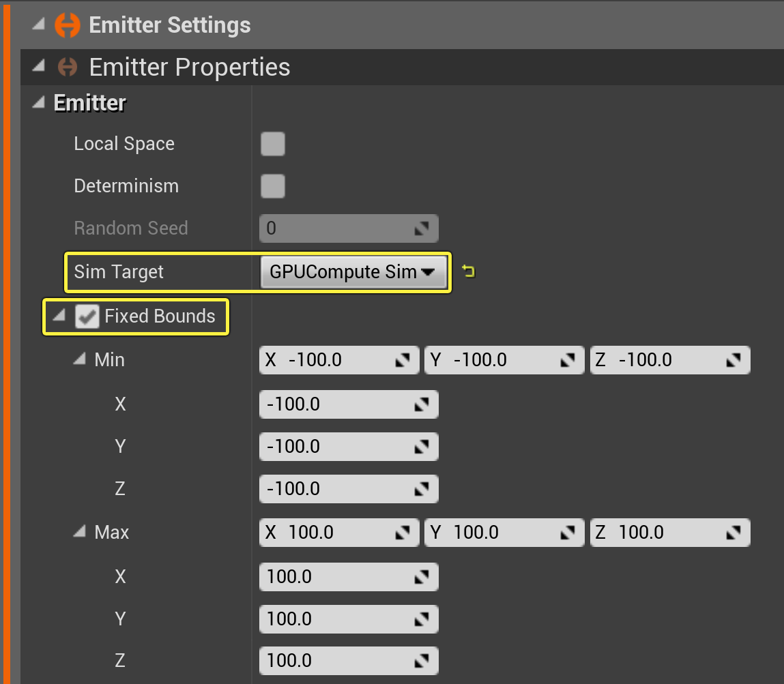Click spin icon in Max Y vector field
The image size is (784, 684).
coord(568,533)
